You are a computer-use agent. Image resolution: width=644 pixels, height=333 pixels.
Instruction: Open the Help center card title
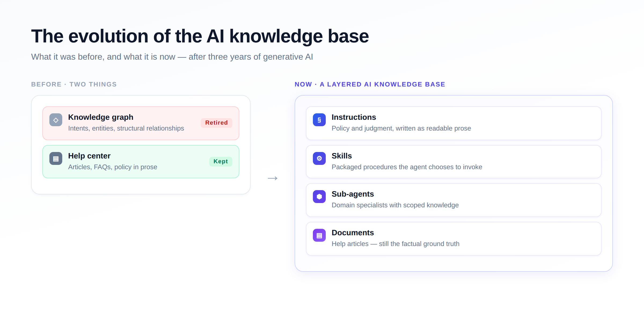pos(89,156)
